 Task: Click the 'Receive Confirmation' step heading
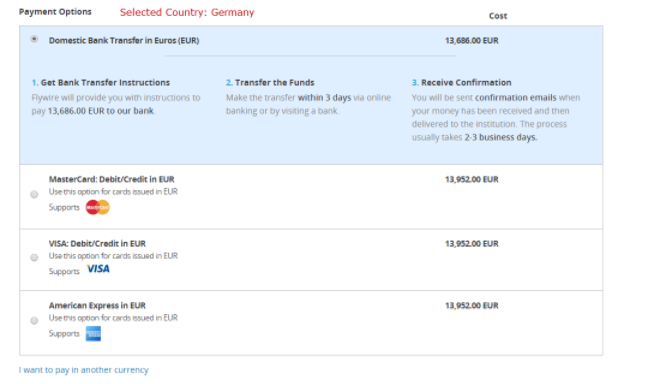tap(466, 82)
